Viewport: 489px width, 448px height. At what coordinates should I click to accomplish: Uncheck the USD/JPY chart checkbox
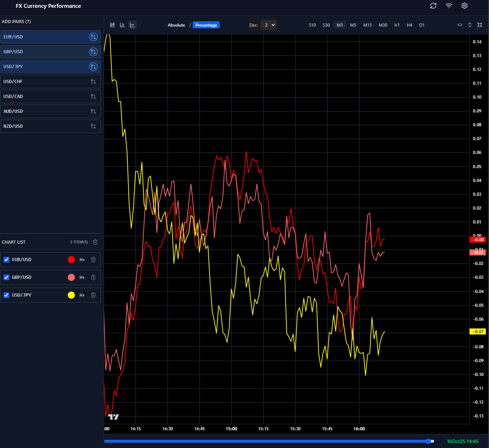6,295
